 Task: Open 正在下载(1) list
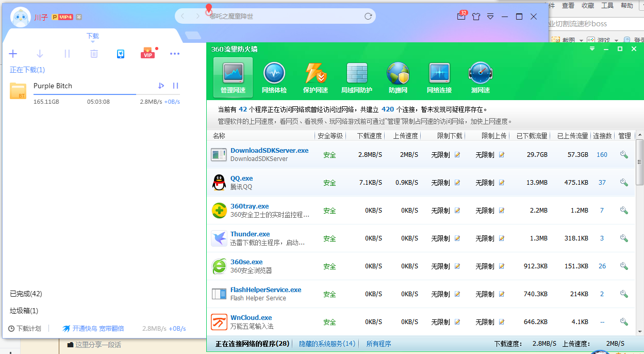(27, 70)
